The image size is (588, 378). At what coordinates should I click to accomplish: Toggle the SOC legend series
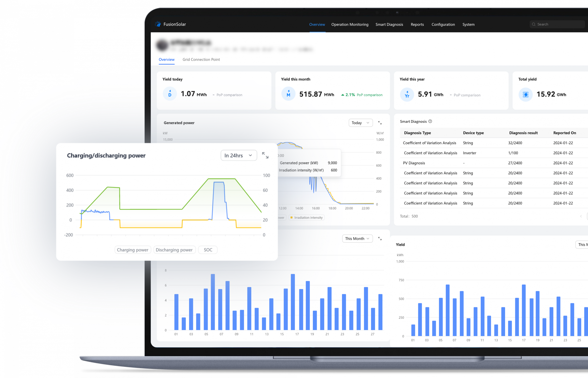(208, 250)
